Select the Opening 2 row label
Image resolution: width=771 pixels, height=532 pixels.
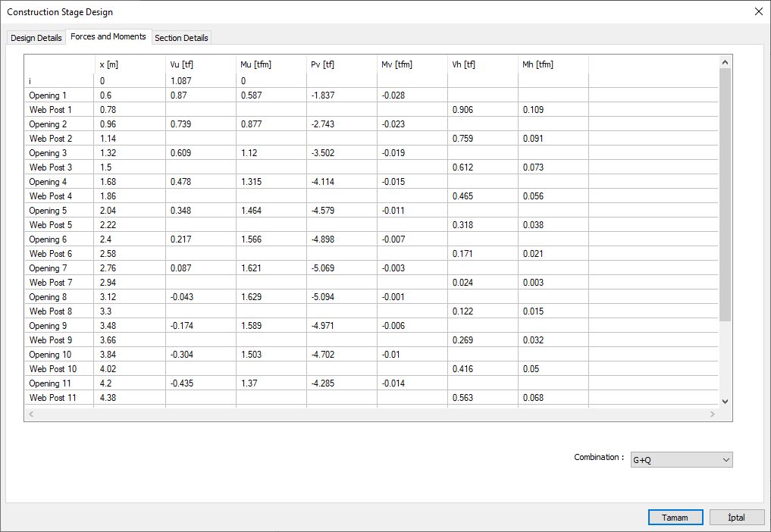click(48, 124)
